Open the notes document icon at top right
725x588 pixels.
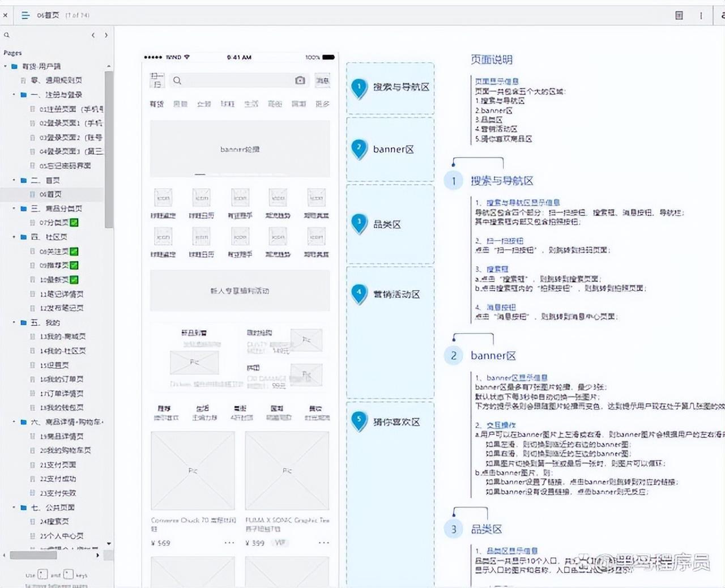pos(679,15)
